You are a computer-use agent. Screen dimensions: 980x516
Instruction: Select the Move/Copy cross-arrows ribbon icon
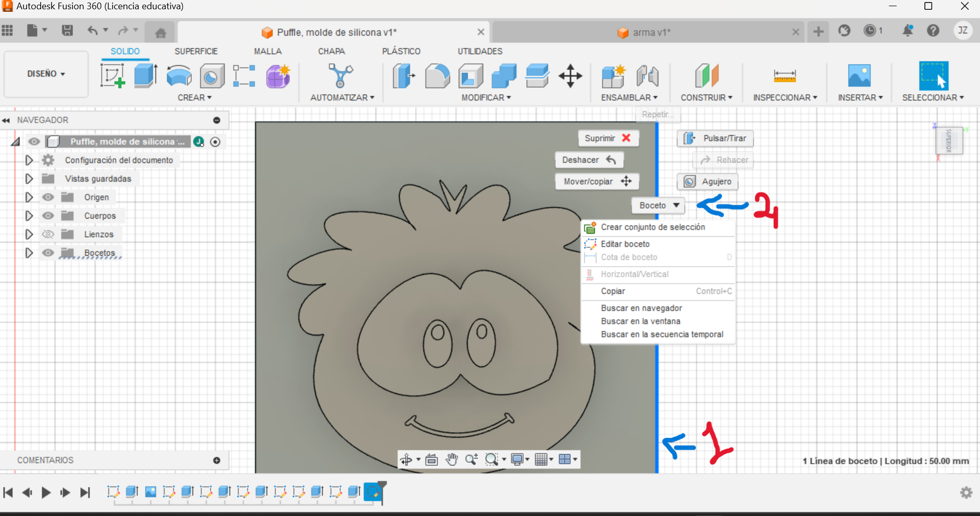(571, 76)
